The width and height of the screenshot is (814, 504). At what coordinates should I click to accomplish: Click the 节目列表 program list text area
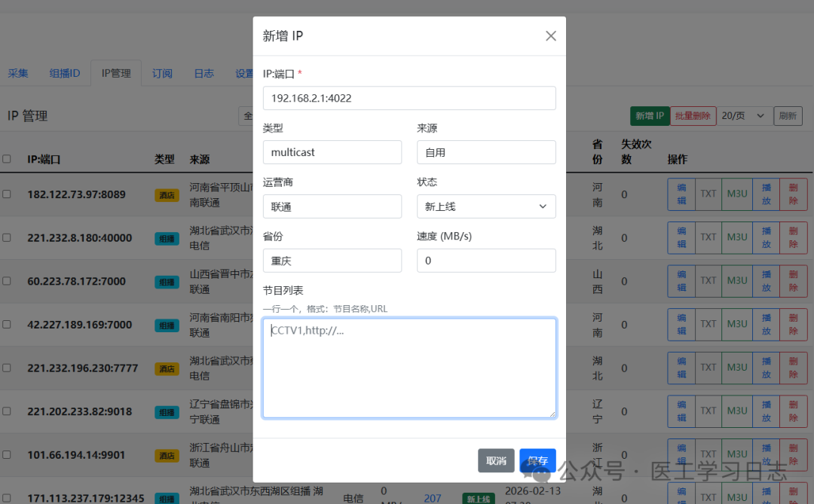point(409,368)
